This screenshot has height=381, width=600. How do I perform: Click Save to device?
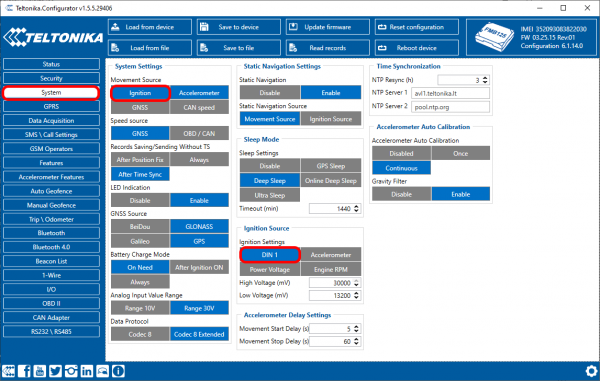[x=239, y=27]
